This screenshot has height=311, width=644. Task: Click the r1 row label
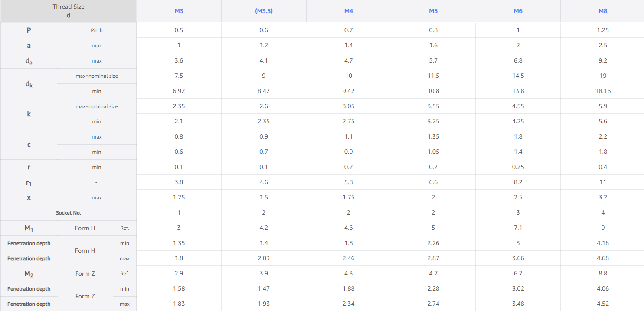click(29, 182)
